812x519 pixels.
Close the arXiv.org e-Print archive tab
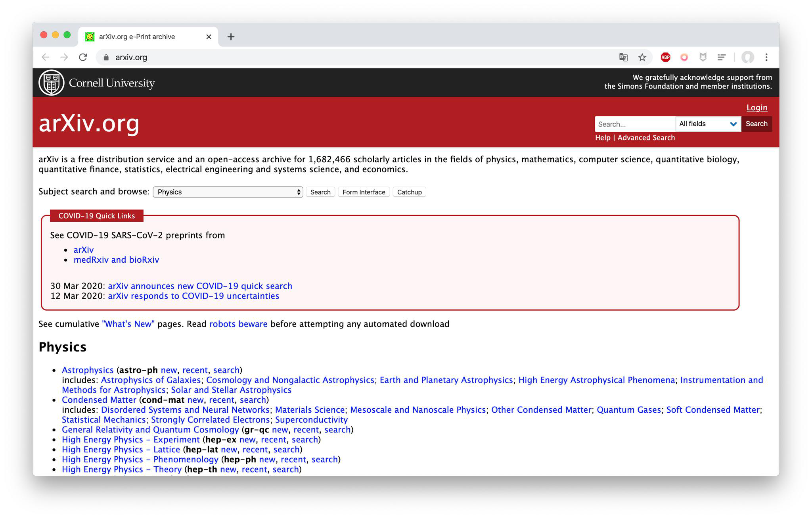209,37
